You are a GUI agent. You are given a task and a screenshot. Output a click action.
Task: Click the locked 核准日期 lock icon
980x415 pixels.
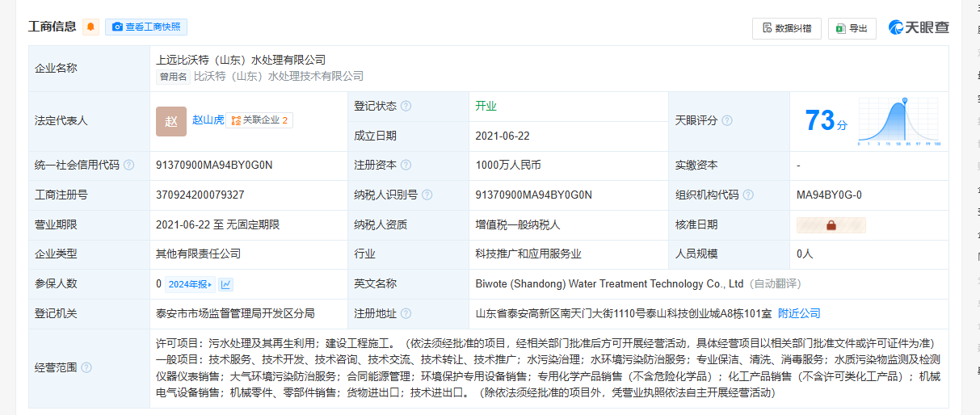831,225
